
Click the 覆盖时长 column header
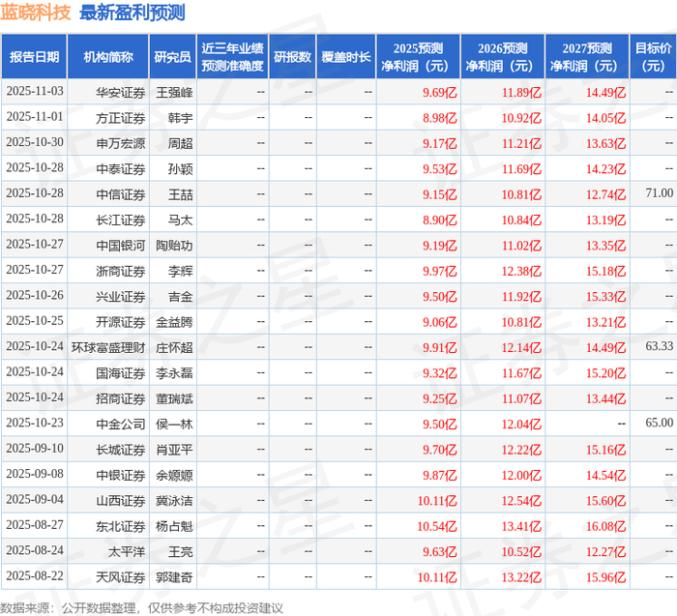pyautogui.click(x=346, y=57)
